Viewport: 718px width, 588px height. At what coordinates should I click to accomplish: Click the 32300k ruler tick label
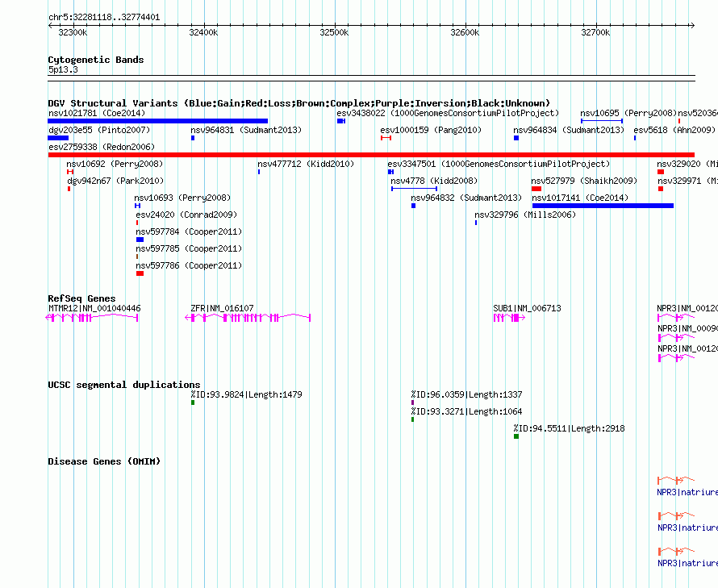coord(73,32)
